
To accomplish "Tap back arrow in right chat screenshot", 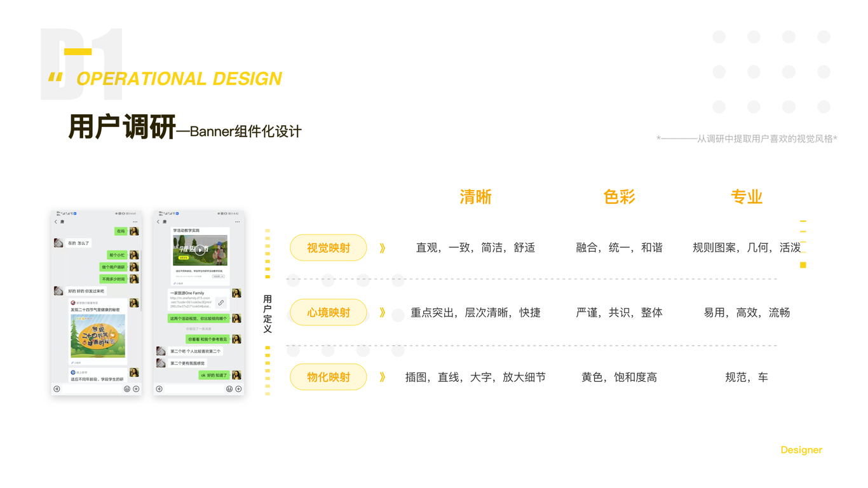I will pos(158,222).
